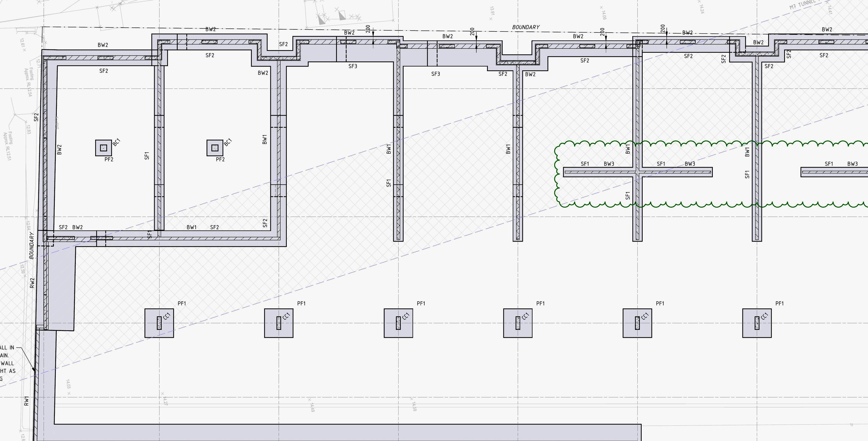Select the 14.03 spot level text
The image size is (868, 441).
(68, 384)
